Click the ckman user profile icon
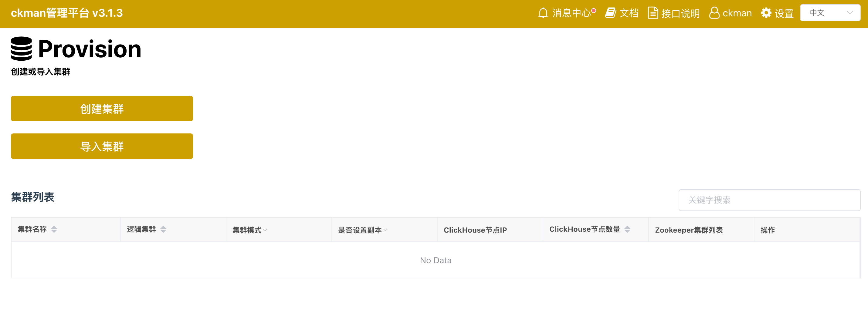The image size is (868, 316). tap(714, 13)
